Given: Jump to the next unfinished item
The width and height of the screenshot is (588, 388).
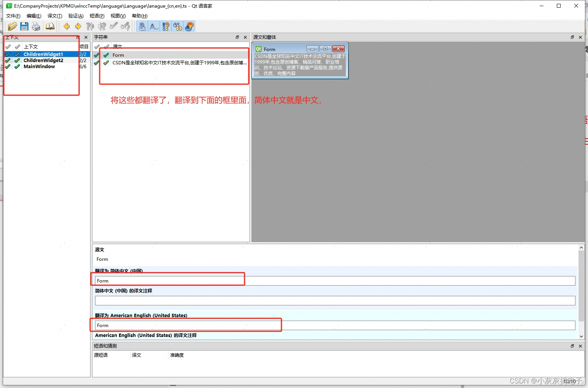Looking at the screenshot, I should 102,26.
